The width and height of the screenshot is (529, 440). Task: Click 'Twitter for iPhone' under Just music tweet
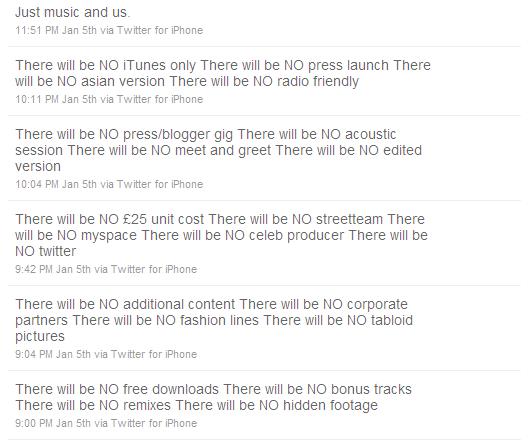[160, 30]
